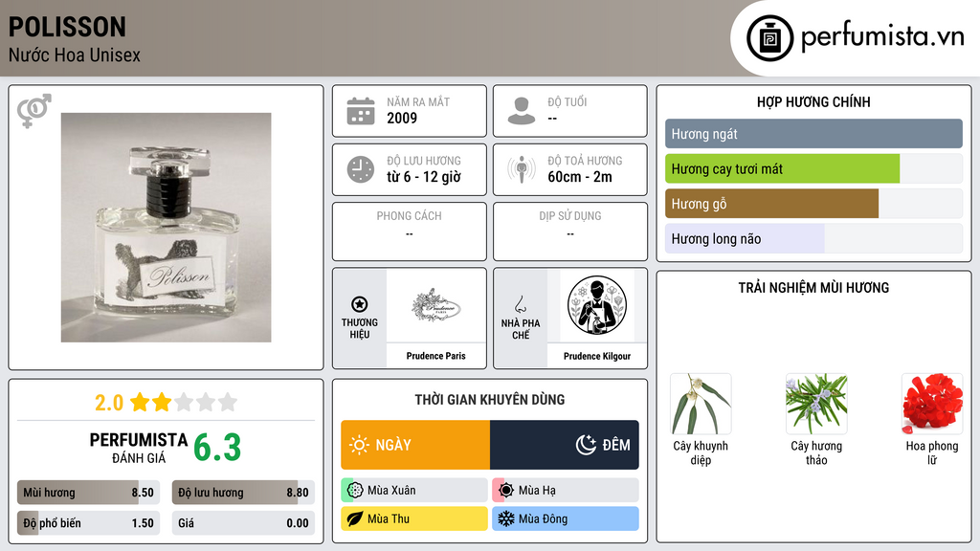Click the fifth gray rating star
The height and width of the screenshot is (551, 980).
pos(228,402)
